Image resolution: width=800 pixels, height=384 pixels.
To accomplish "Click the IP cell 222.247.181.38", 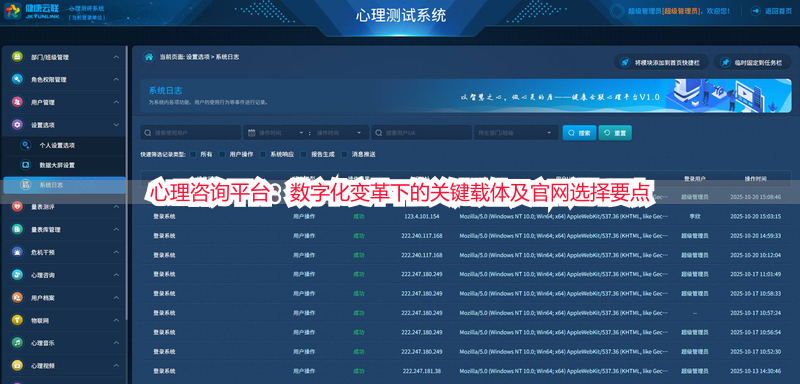I will pos(421,371).
